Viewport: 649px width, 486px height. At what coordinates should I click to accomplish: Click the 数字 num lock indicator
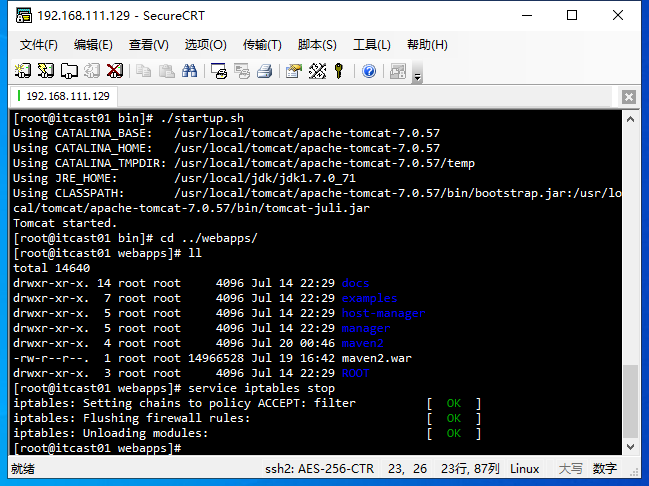click(604, 469)
